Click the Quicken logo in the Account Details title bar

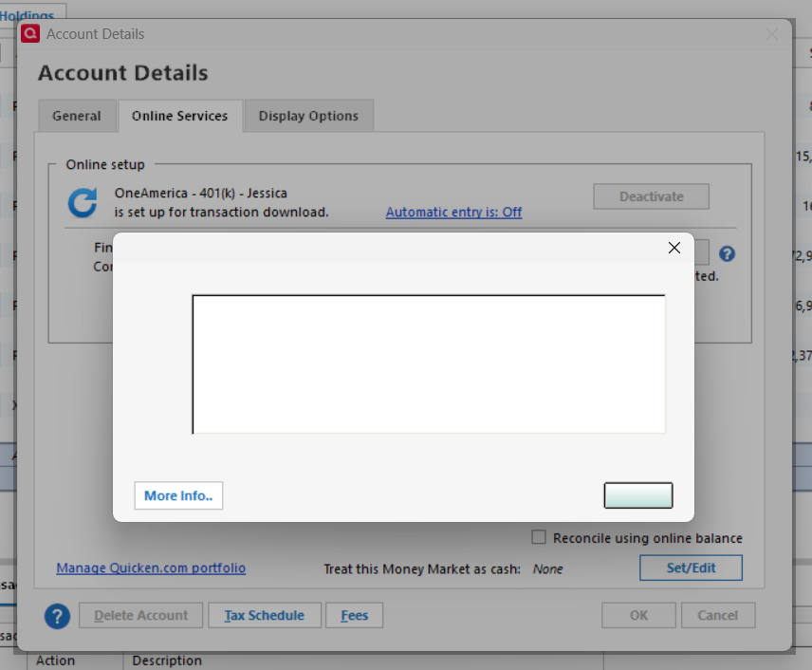pyautogui.click(x=30, y=33)
